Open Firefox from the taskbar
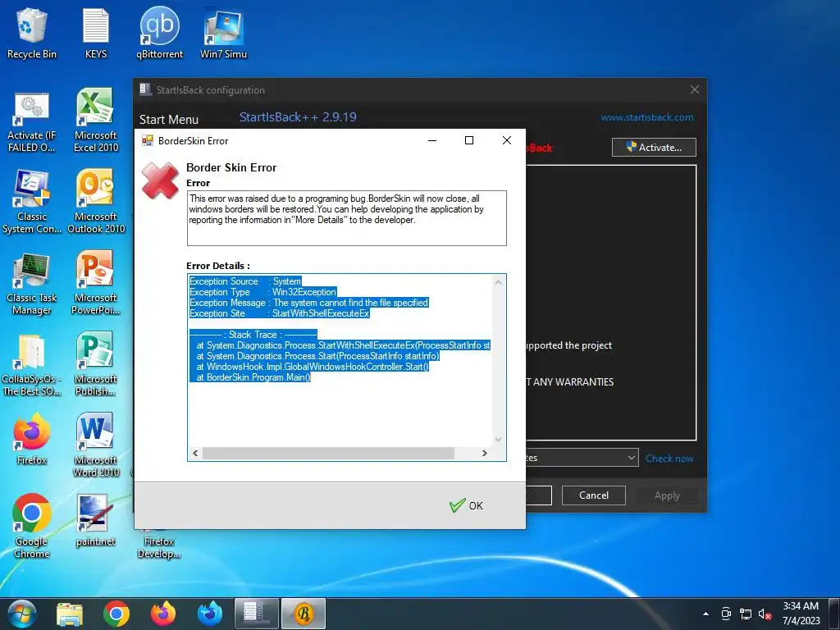The image size is (840, 630). (163, 614)
